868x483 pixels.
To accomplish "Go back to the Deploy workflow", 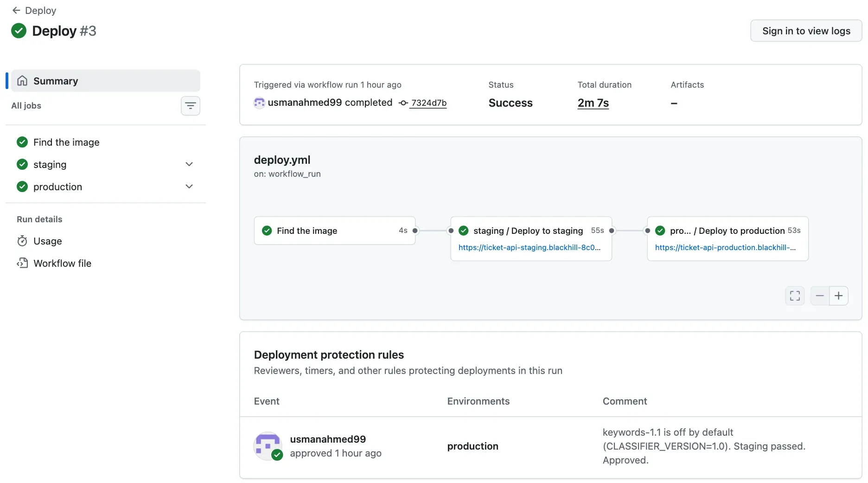I will pyautogui.click(x=34, y=10).
